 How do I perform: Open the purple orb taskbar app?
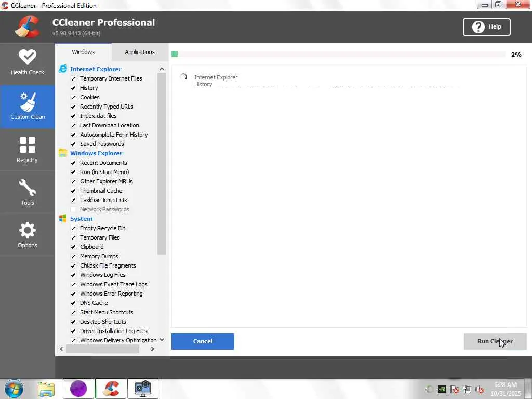[x=78, y=389]
